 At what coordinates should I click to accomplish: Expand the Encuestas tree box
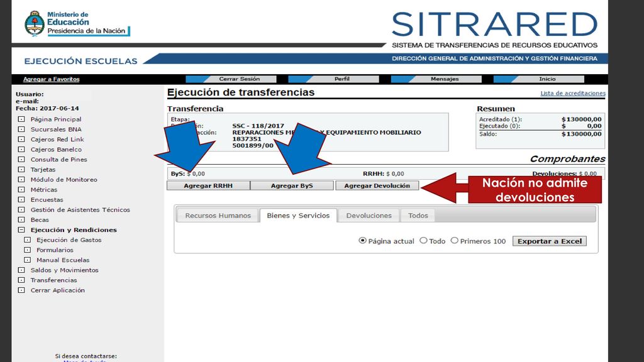pos(21,199)
